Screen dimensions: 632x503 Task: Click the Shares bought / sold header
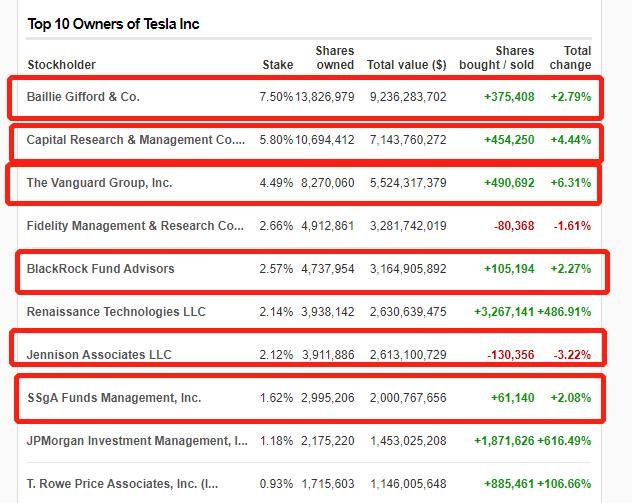pyautogui.click(x=497, y=58)
